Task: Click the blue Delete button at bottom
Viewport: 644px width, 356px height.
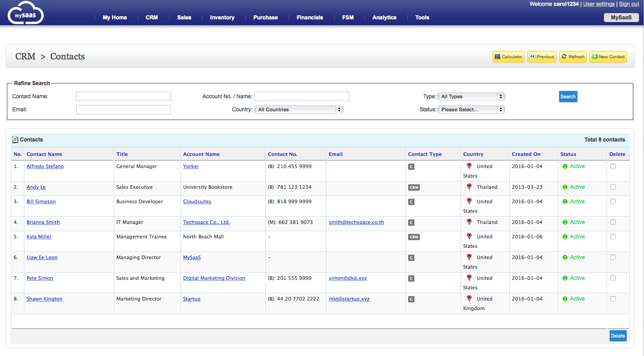Action: pyautogui.click(x=618, y=336)
